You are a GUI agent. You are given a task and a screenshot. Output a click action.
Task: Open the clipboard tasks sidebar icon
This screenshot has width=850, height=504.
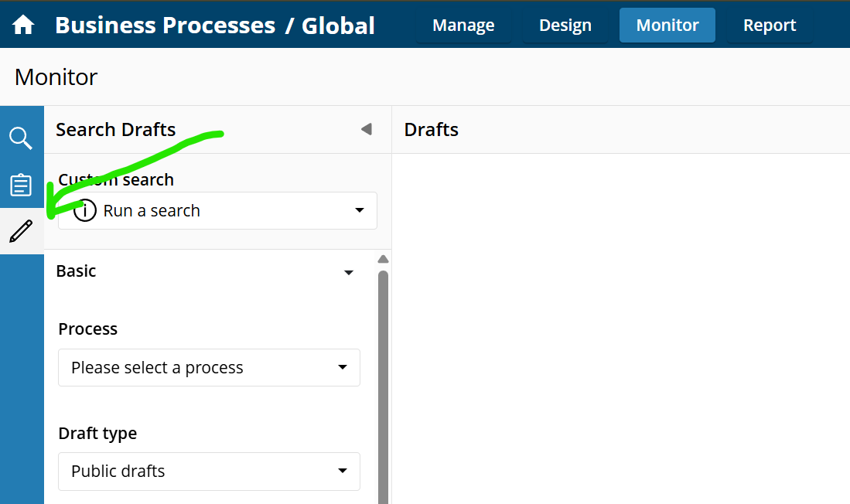(x=21, y=185)
